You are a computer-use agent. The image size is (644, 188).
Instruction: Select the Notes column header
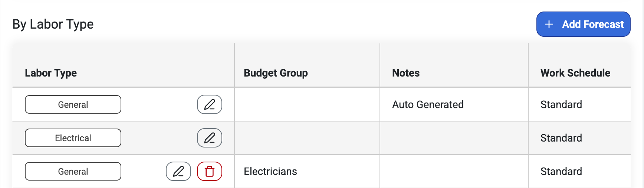(x=406, y=73)
